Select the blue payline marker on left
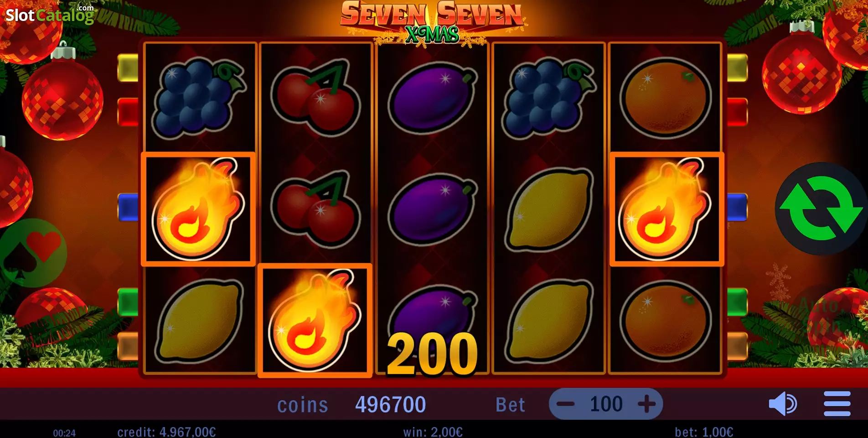Screen dimensions: 868x438 tap(128, 208)
